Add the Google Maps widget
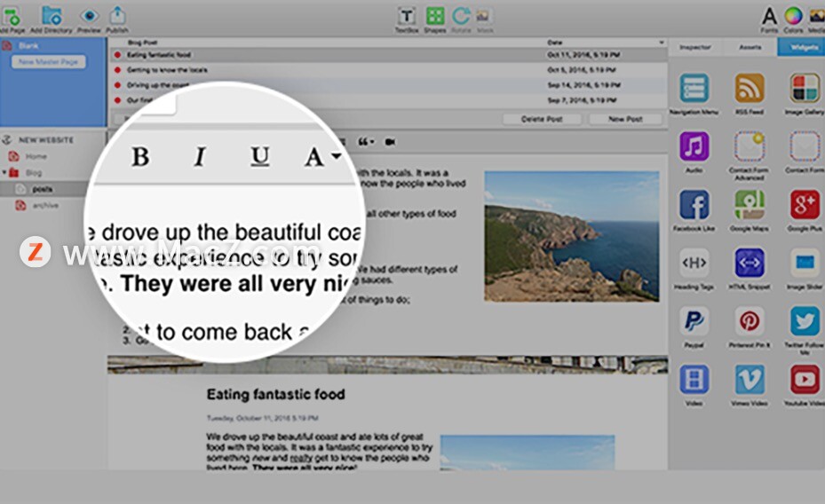Screen dimensions: 825x504 point(750,204)
